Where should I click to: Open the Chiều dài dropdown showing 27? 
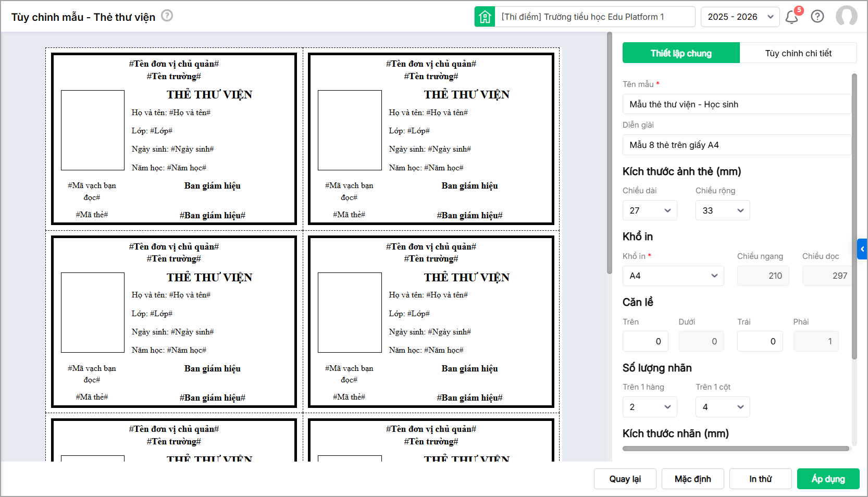pyautogui.click(x=650, y=210)
